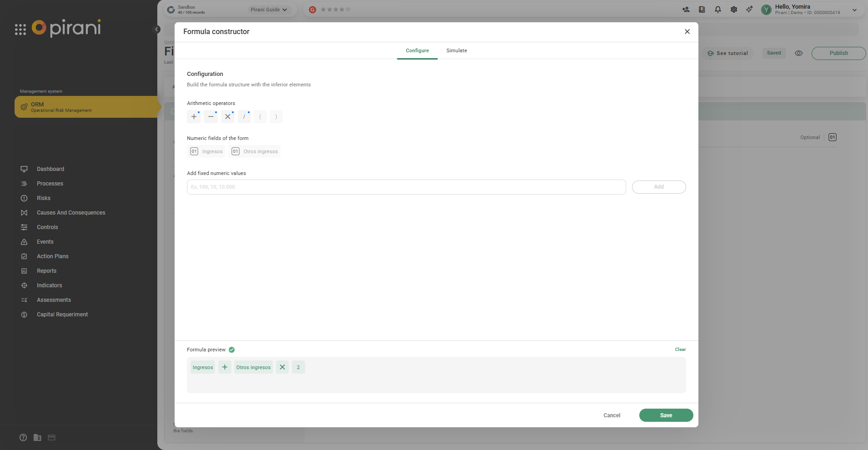Switch to the Simulate tab
The width and height of the screenshot is (868, 450).
[x=457, y=50]
